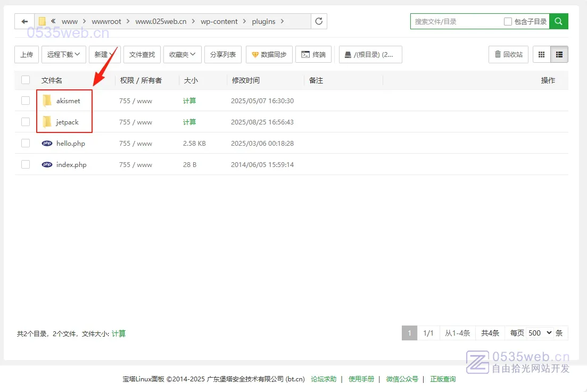Click the back arrow navigation icon
This screenshot has width=587, height=392.
(24, 21)
